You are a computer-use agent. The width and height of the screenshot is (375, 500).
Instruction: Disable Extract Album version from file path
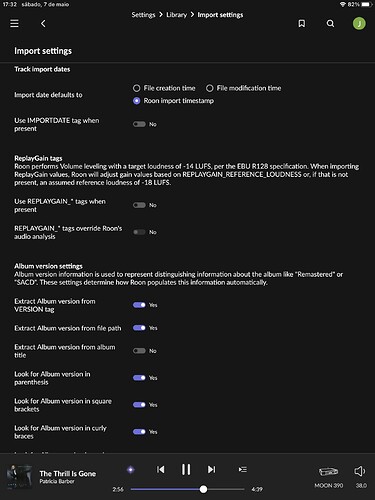click(139, 328)
